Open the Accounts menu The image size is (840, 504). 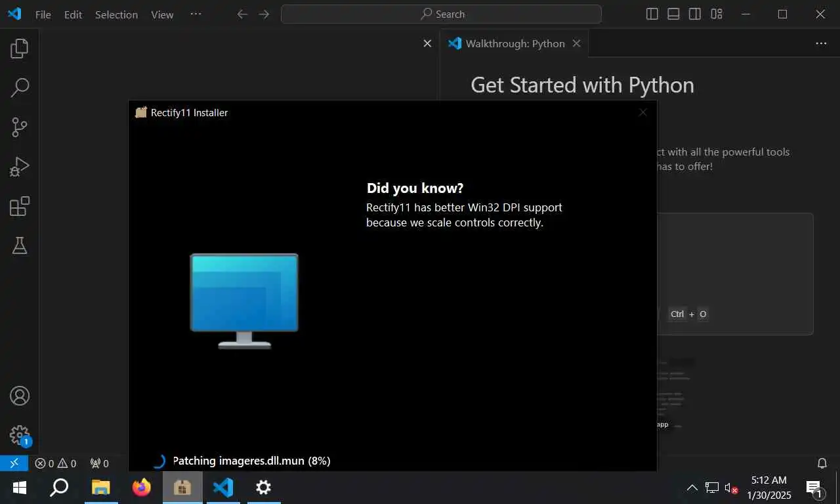(20, 396)
